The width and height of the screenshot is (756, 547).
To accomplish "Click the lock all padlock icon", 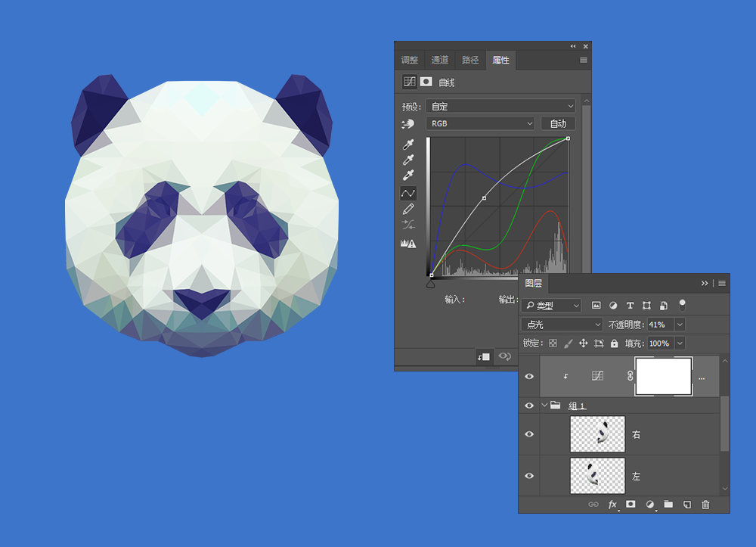I will [614, 343].
